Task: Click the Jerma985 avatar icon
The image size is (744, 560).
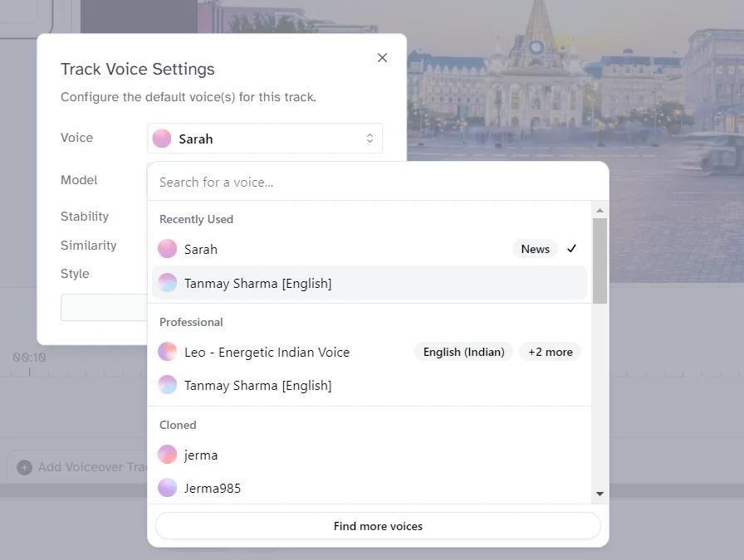Action: [x=167, y=488]
